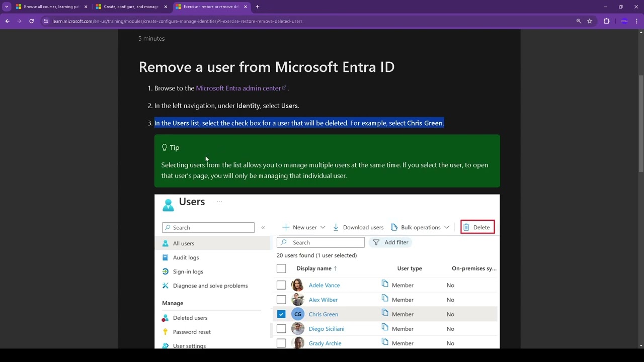Click the Tip lightbulb icon

click(x=165, y=147)
